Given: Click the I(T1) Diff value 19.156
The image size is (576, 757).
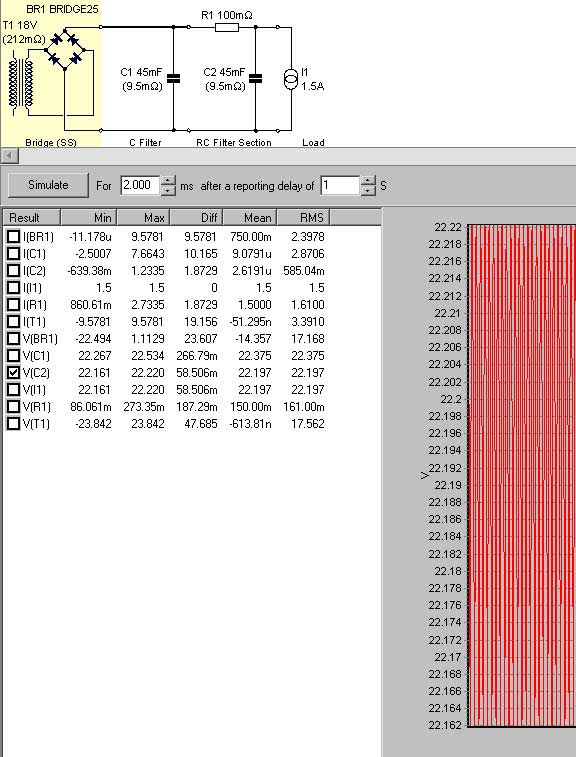Looking at the screenshot, I should 200,322.
